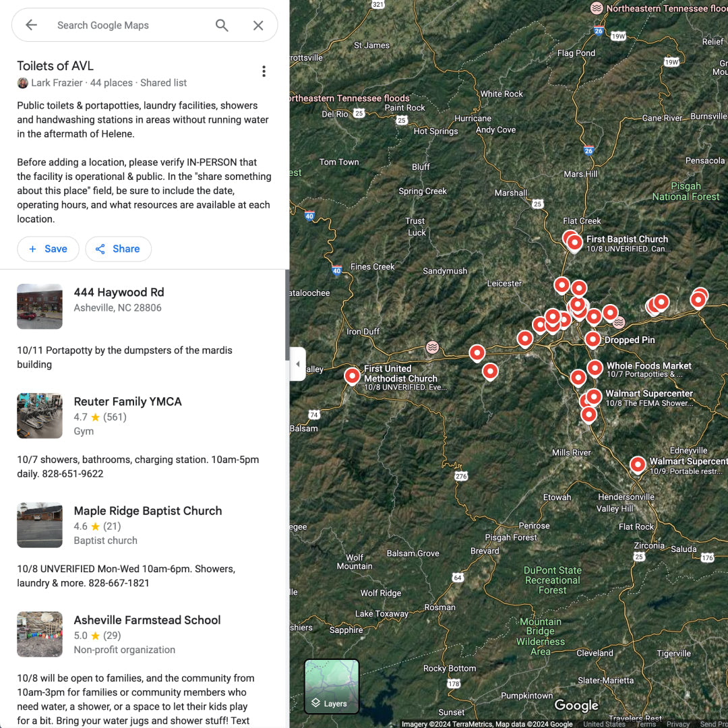Clear search with the X icon
Image resolution: width=728 pixels, height=728 pixels.
click(258, 26)
